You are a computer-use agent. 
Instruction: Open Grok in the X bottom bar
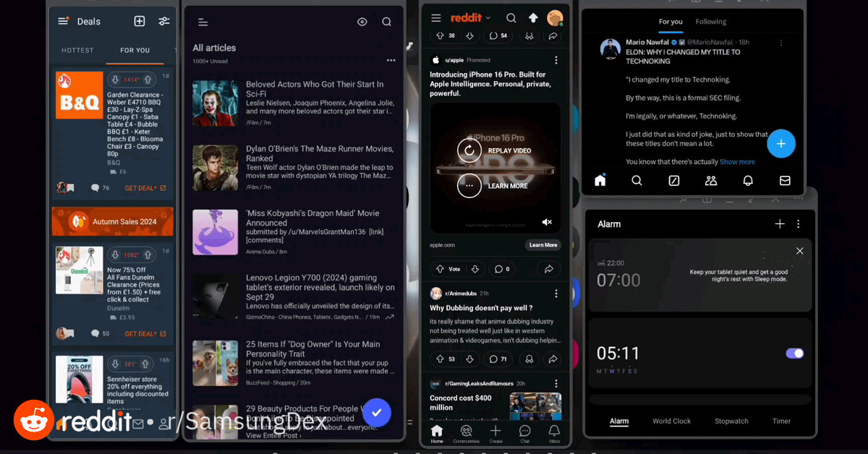pyautogui.click(x=674, y=181)
